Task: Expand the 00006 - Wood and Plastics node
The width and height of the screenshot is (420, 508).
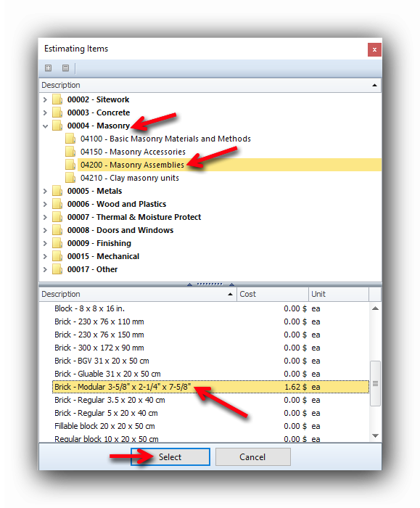Action: (x=45, y=204)
